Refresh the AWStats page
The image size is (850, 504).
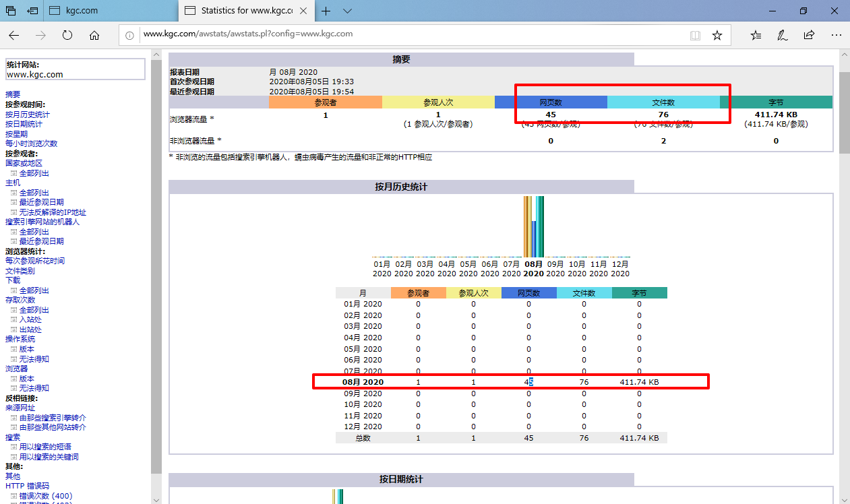[x=67, y=35]
